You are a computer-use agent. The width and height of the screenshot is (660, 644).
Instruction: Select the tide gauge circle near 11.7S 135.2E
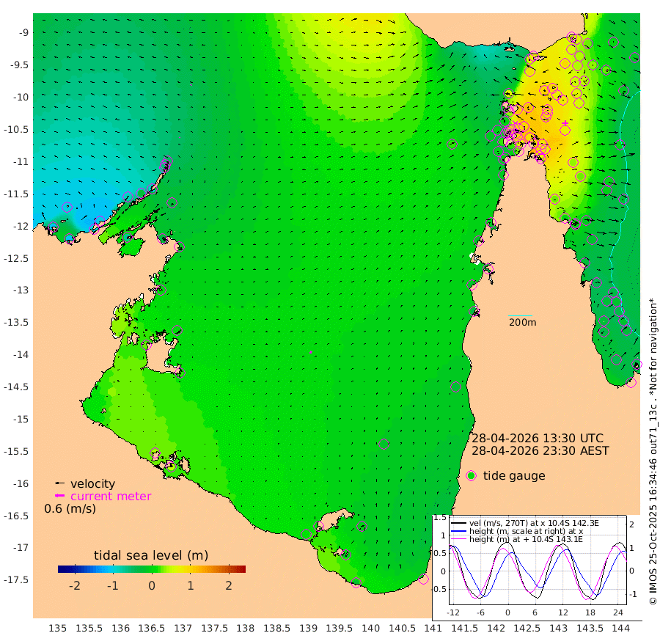(67, 207)
